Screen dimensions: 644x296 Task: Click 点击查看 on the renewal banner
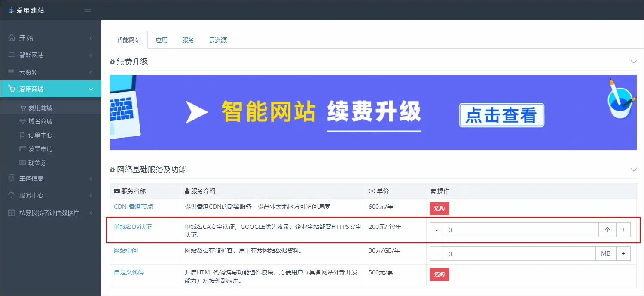tap(501, 115)
